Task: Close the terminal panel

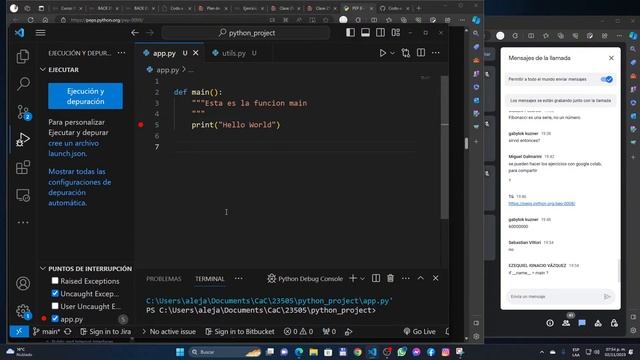Action: pos(436,278)
